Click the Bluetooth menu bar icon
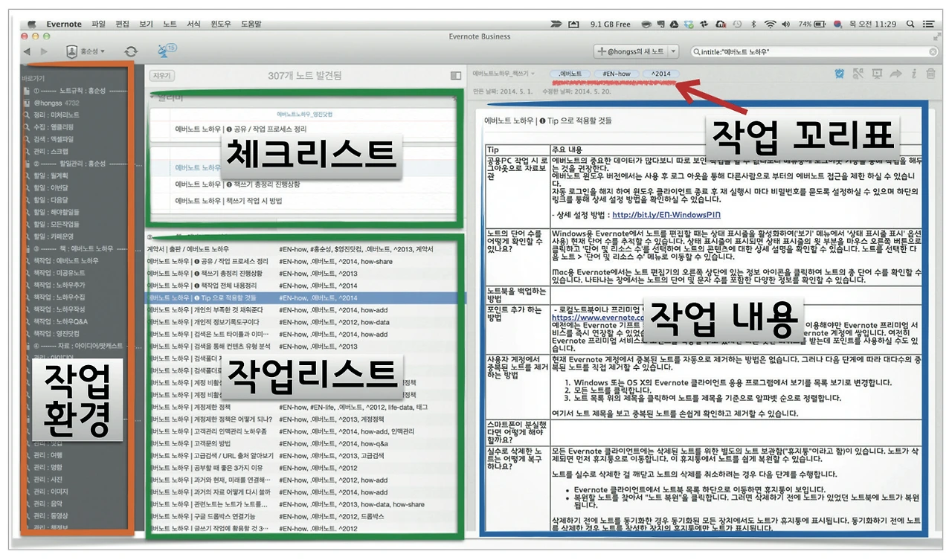Viewport: 952px width, 560px height. 753,24
